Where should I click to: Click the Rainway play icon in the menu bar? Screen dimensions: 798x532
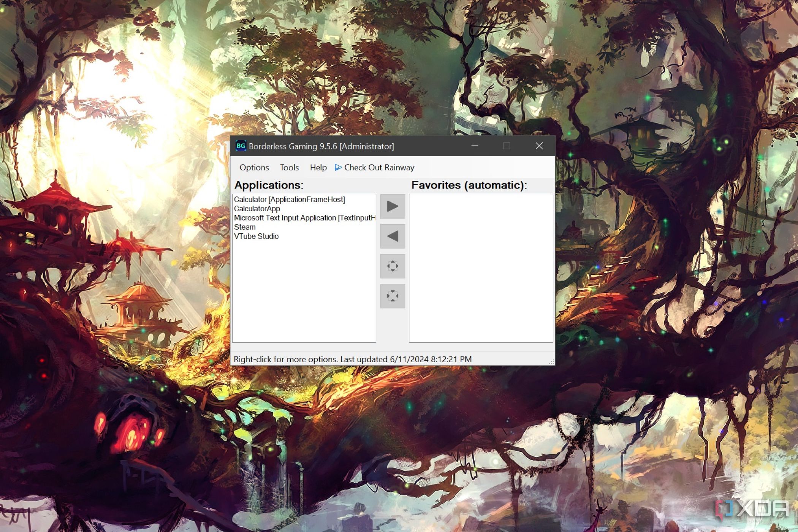(x=338, y=168)
